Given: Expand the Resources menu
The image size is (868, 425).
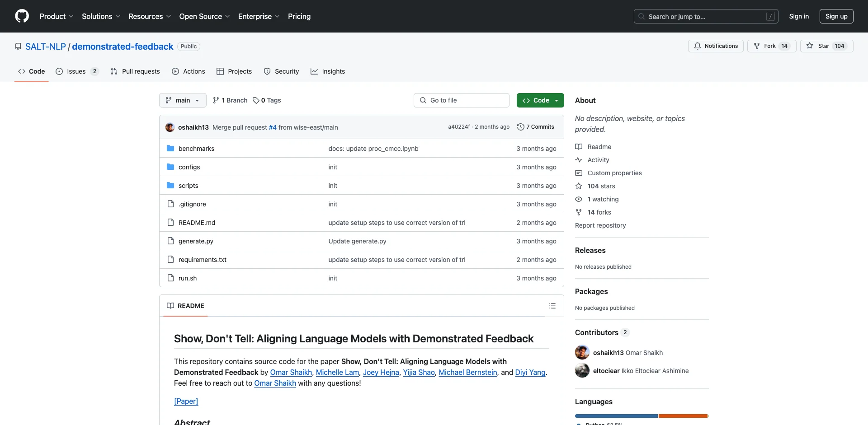Looking at the screenshot, I should click(150, 16).
